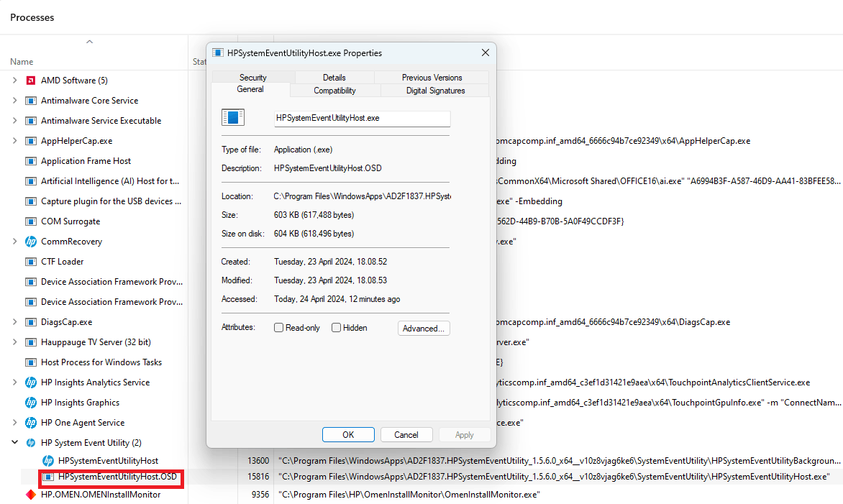Click the sort arrow above the Name column
Viewport: 843px width, 504px height.
click(x=90, y=42)
